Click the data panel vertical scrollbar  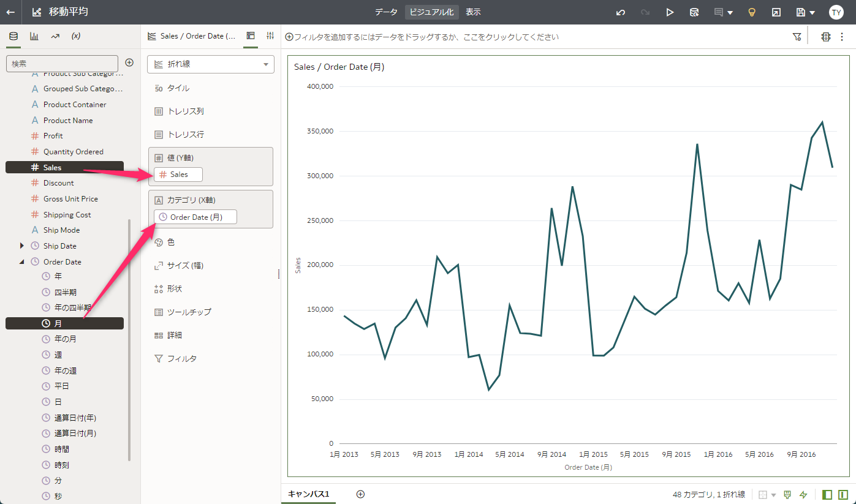[129, 340]
